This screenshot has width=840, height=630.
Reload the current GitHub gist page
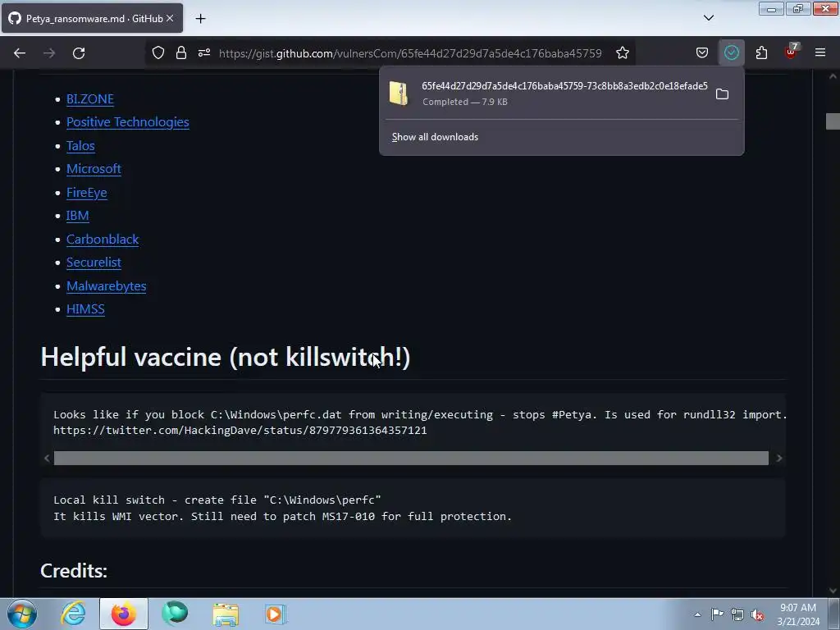click(x=79, y=53)
